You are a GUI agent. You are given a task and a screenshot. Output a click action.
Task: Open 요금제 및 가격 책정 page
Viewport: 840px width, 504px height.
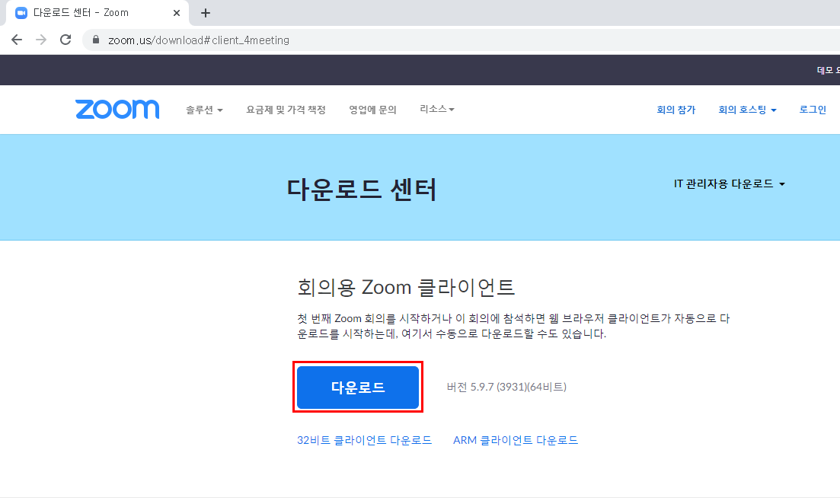pyautogui.click(x=286, y=110)
